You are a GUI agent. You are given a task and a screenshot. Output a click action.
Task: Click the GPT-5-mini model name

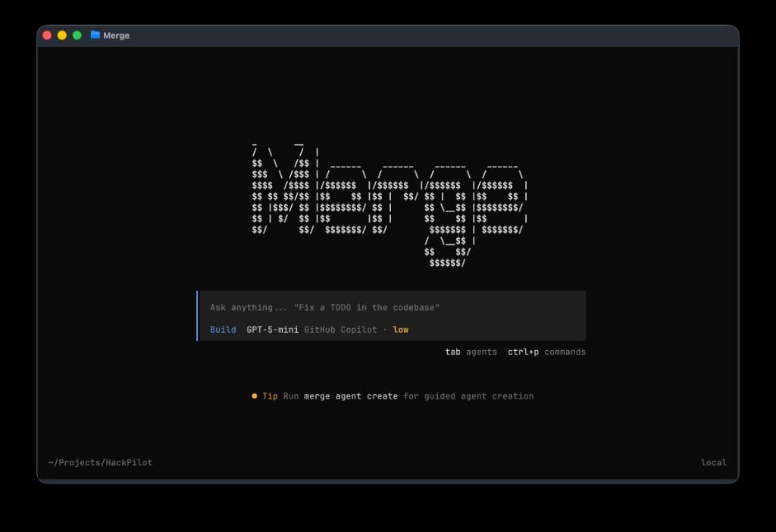tap(272, 330)
